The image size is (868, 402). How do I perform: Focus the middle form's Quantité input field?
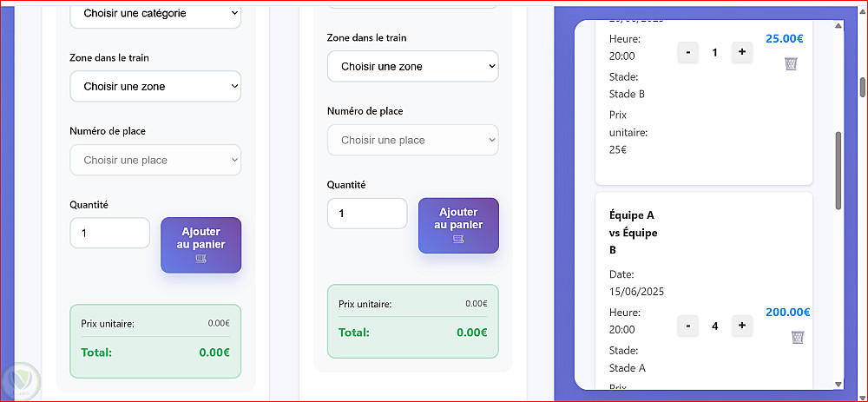(367, 214)
